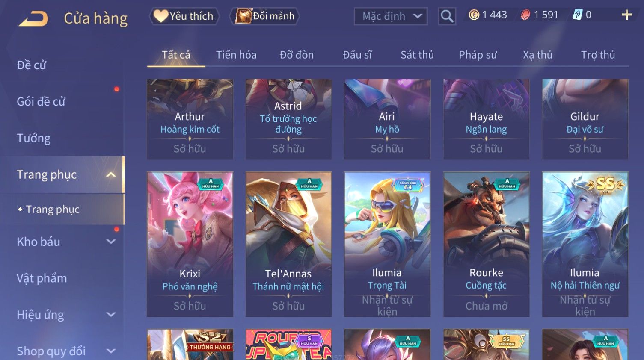This screenshot has width=644, height=360.
Task: Select Rourke Cuồng tặc skin card
Action: click(x=486, y=245)
